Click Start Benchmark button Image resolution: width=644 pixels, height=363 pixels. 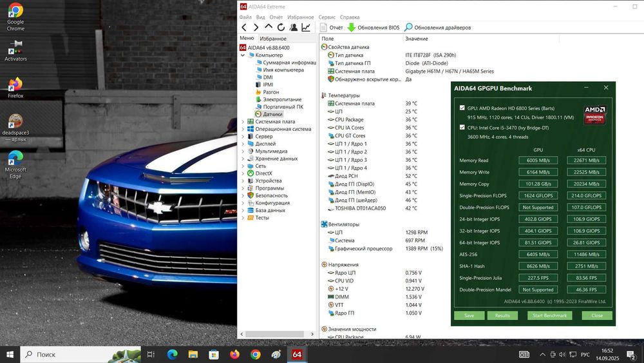coord(549,315)
